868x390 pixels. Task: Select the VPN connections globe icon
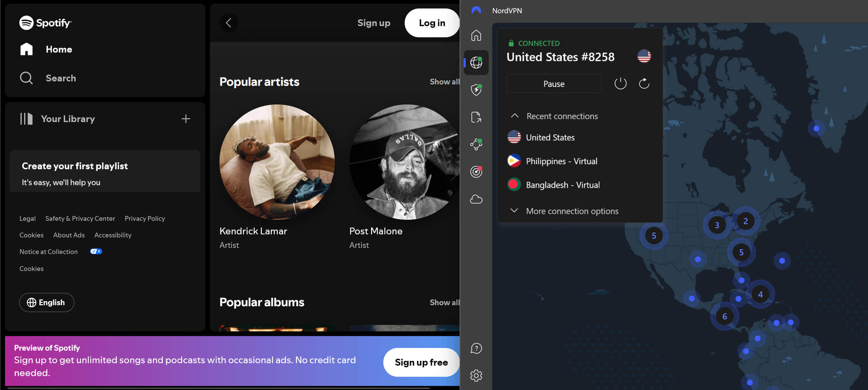pyautogui.click(x=476, y=62)
